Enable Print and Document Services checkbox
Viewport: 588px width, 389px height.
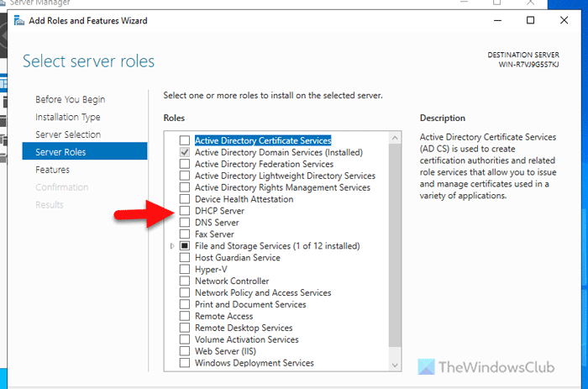[185, 304]
